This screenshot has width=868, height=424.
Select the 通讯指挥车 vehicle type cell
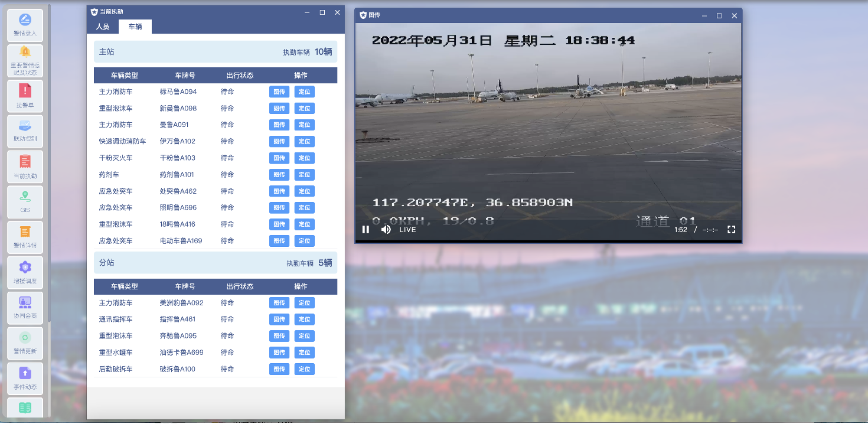coord(116,319)
